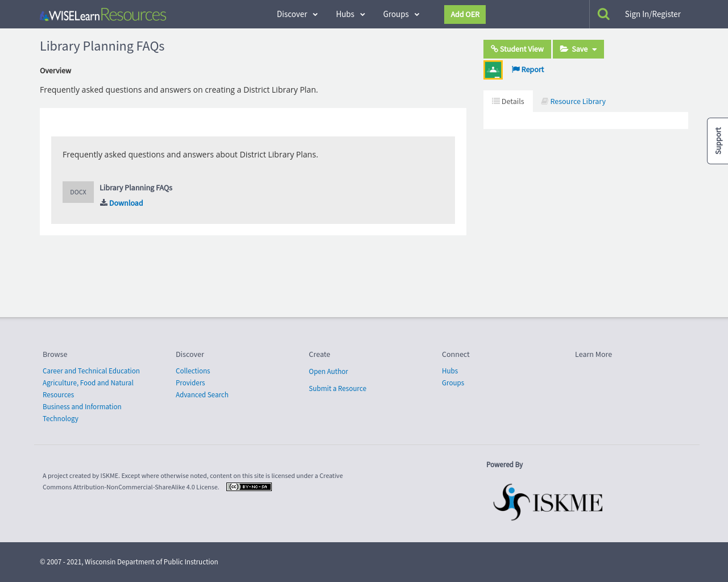
Task: Click the download arrow icon next to Download
Action: click(103, 202)
